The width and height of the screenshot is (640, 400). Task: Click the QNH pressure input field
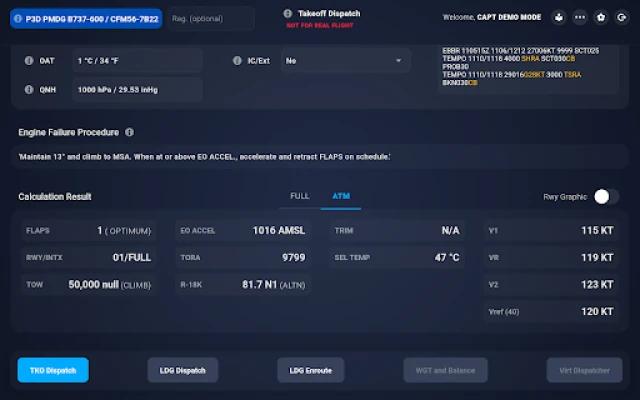[x=138, y=89]
